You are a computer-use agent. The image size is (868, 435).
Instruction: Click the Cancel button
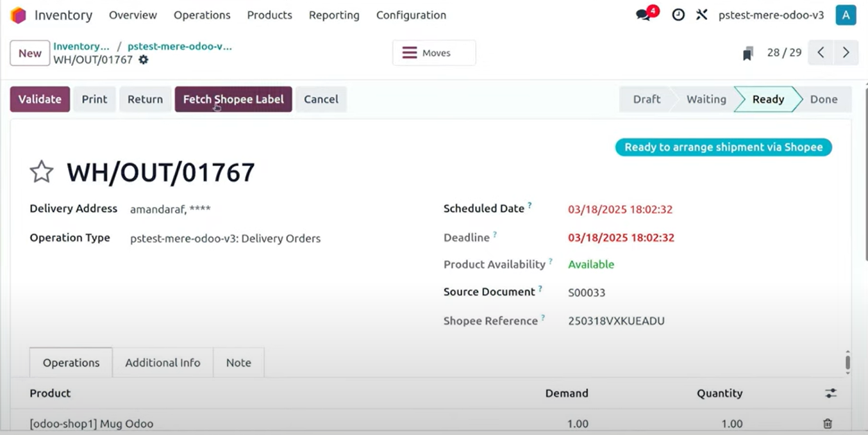tap(321, 99)
